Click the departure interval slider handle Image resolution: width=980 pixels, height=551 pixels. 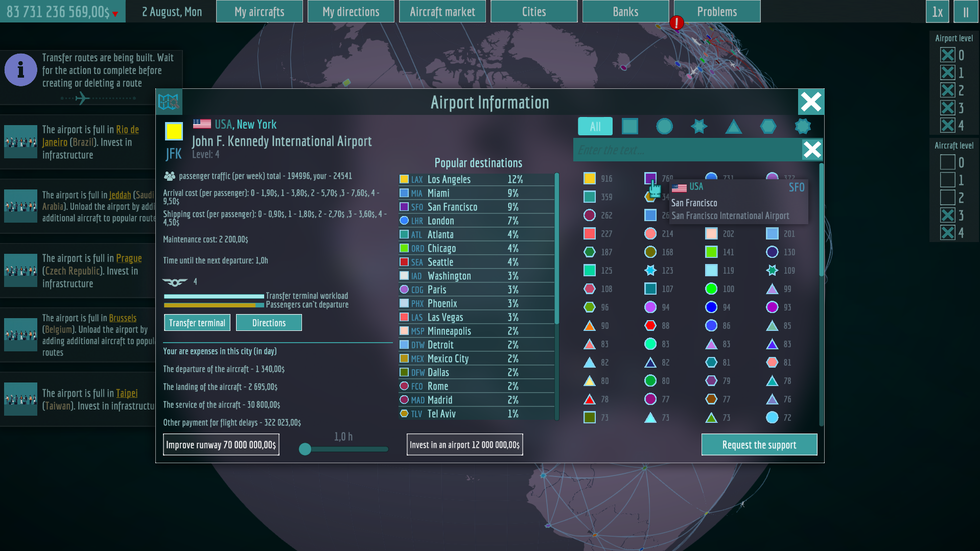(x=305, y=449)
